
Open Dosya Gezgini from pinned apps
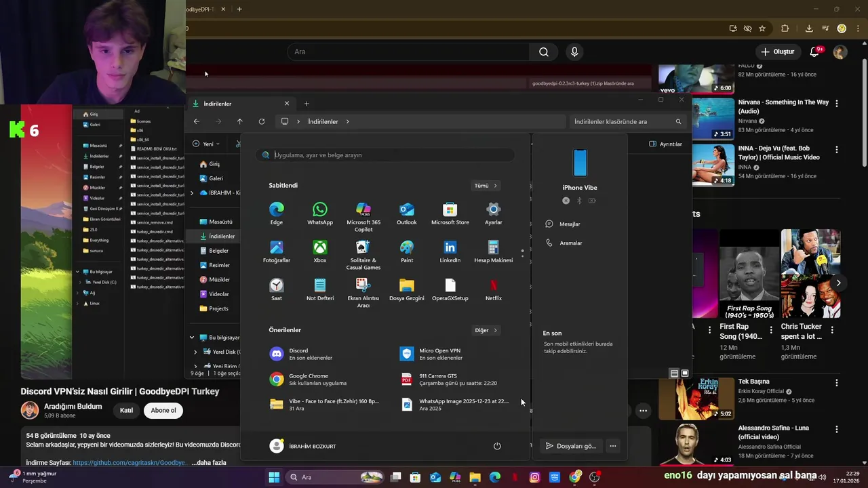coord(407,289)
